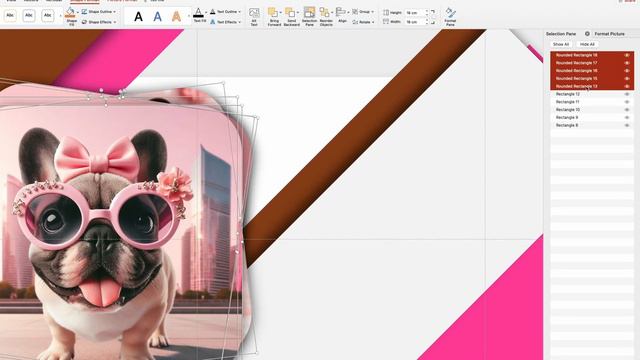Apply the black WordArt A style
640x360 pixels.
pyautogui.click(x=138, y=17)
